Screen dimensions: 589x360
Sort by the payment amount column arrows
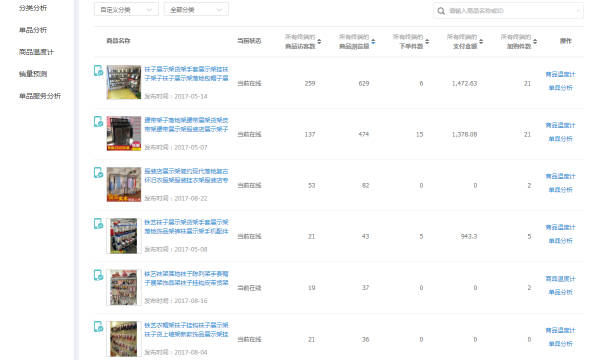point(481,41)
